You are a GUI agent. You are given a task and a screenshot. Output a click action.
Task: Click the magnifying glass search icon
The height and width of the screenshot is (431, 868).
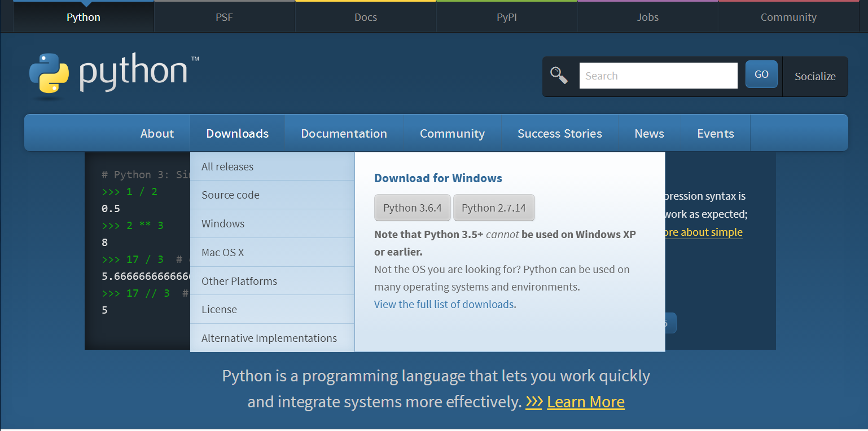pyautogui.click(x=559, y=76)
